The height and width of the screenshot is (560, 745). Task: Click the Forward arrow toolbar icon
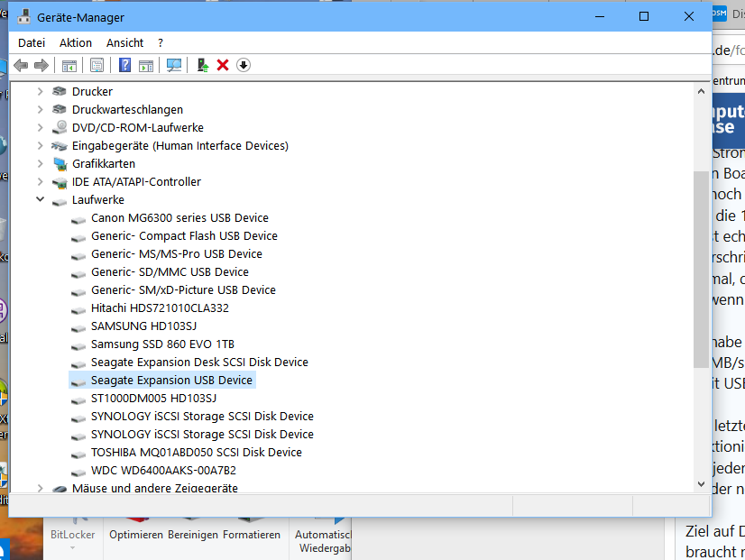tap(41, 65)
